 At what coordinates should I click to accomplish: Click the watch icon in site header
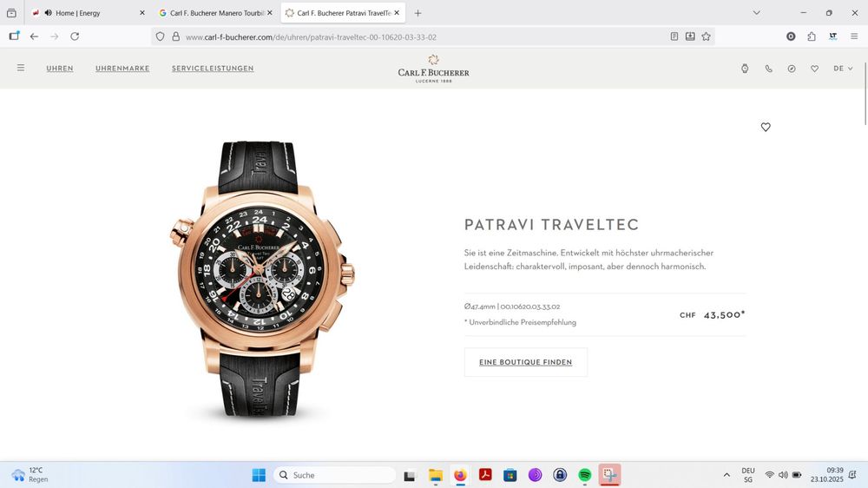click(x=745, y=69)
